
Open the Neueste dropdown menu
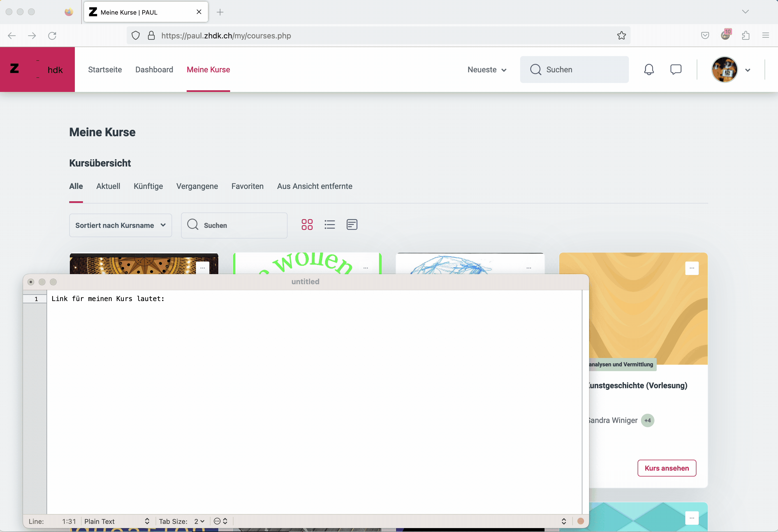coord(487,70)
